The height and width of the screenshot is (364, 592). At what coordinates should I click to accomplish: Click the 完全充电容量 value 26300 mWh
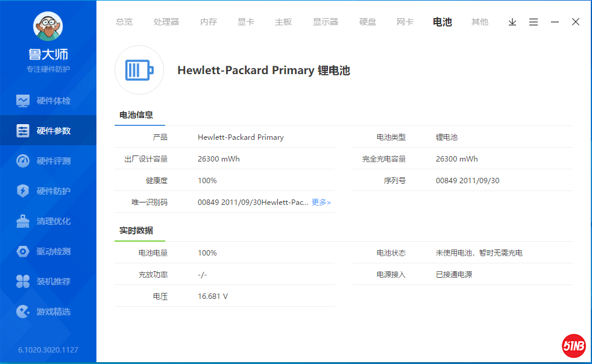pyautogui.click(x=456, y=159)
